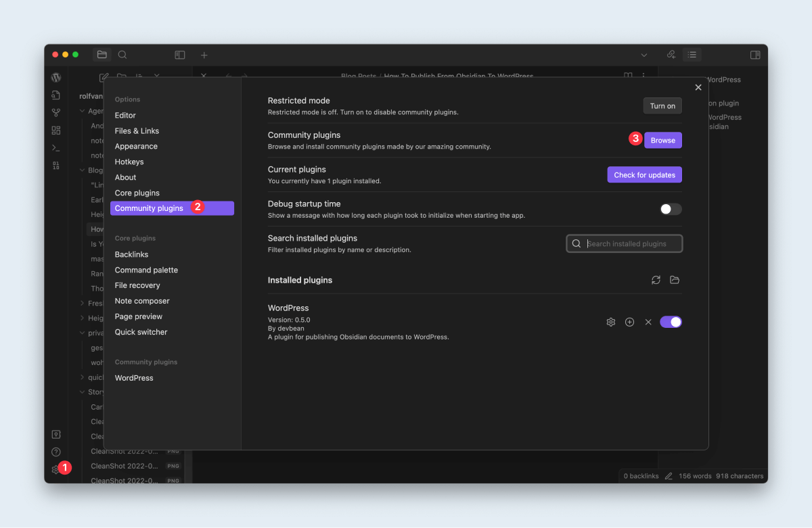Screen dimensions: 812x528
Task: Open the vault switcher icon
Action: (x=56, y=435)
